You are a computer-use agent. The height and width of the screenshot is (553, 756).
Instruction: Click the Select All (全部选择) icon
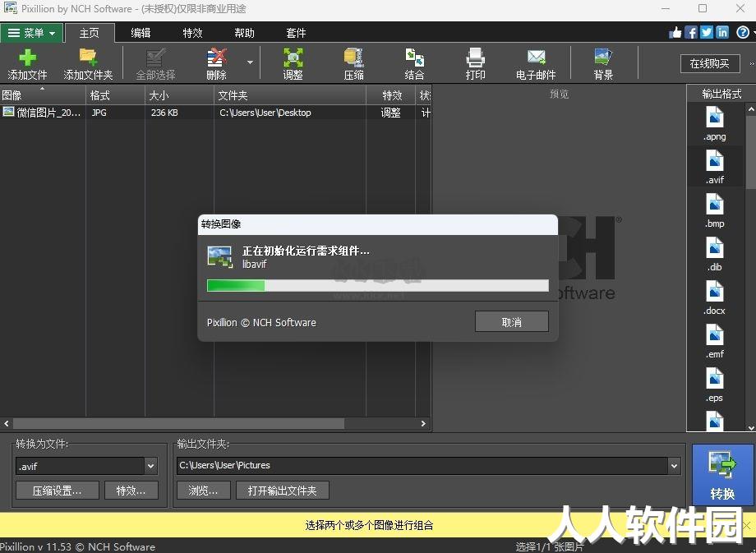click(x=155, y=64)
